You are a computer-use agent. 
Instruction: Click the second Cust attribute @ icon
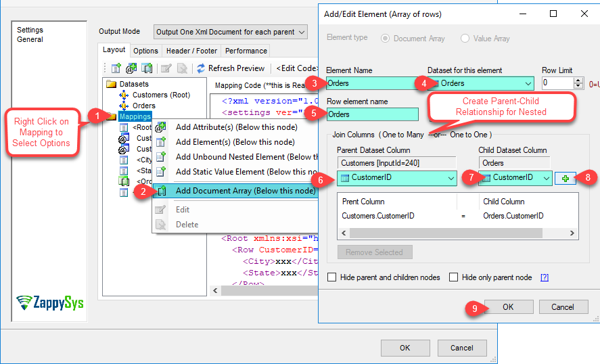click(124, 149)
